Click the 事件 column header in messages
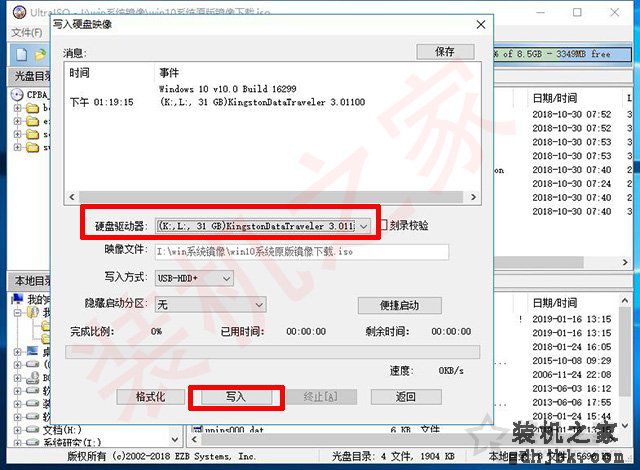The height and width of the screenshot is (470, 640). click(x=169, y=73)
